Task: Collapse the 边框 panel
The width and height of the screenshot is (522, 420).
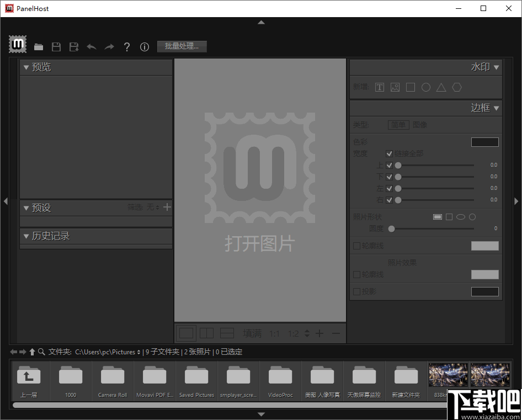Action: click(x=496, y=108)
